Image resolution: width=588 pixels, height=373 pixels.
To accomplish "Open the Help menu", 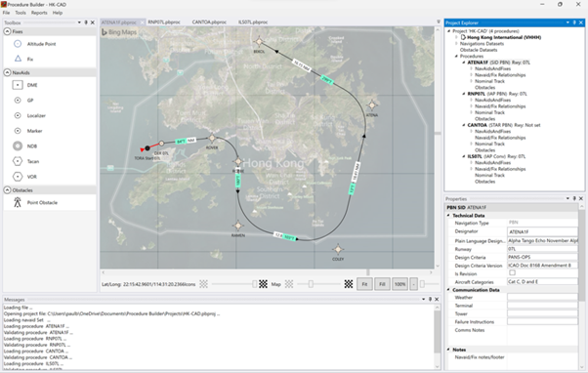I will pyautogui.click(x=58, y=13).
